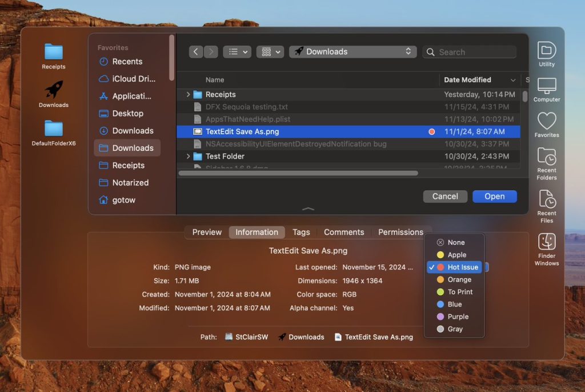Click the Cancel button
This screenshot has height=392, width=585.
(x=445, y=197)
